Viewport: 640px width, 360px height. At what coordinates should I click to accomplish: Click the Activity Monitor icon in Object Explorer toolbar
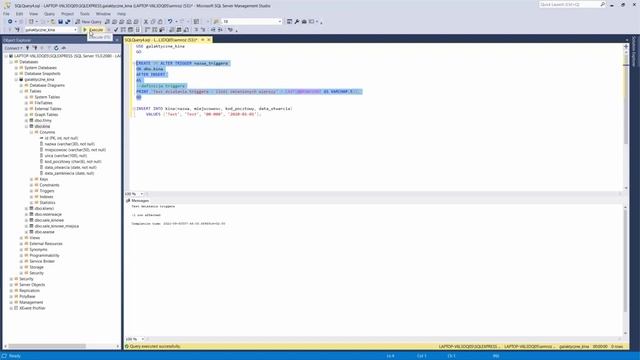pos(64,48)
